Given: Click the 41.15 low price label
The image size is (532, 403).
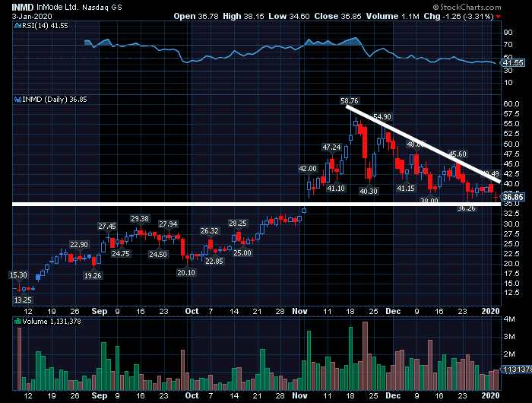Looking at the screenshot, I should (x=406, y=188).
